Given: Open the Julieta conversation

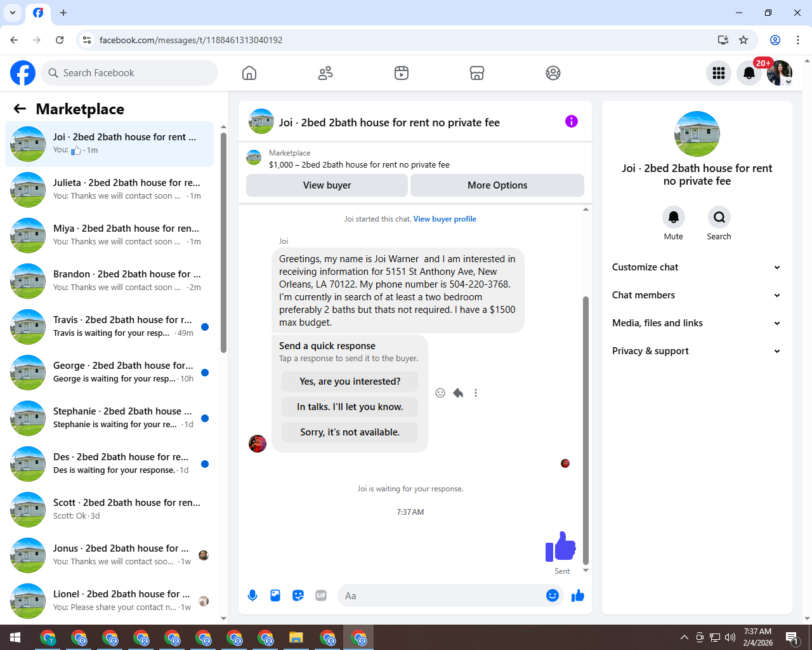Looking at the screenshot, I should click(x=109, y=190).
